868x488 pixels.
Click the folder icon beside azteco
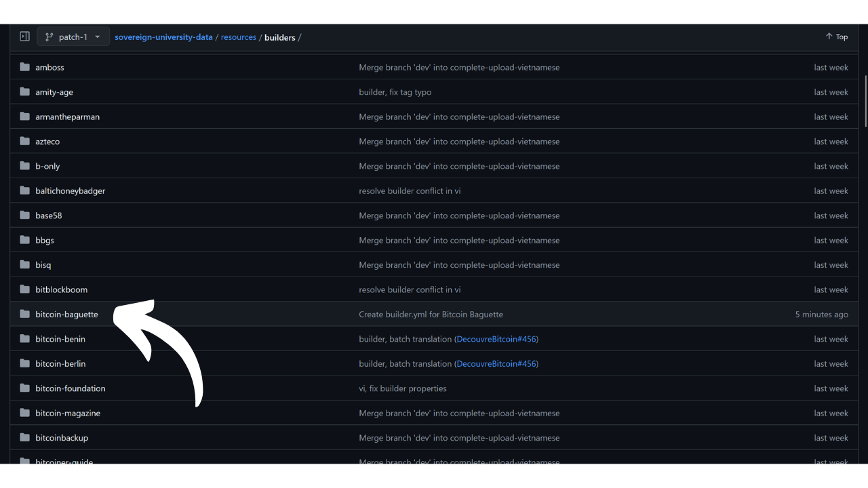point(25,142)
